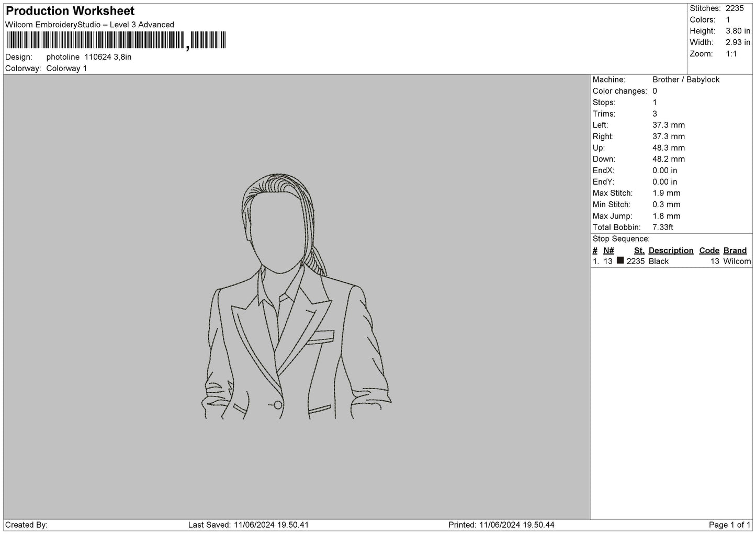Click the Code column header
Viewport: 756px width, 534px height.
pos(709,251)
